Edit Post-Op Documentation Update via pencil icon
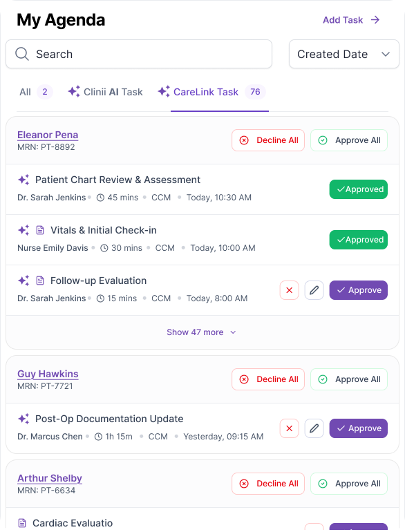The image size is (405, 532). click(314, 428)
